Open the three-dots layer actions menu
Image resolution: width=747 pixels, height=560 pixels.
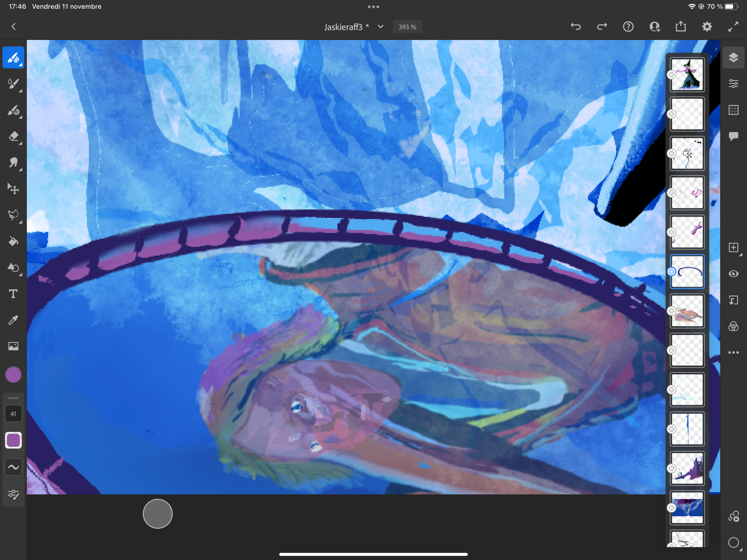point(733,352)
